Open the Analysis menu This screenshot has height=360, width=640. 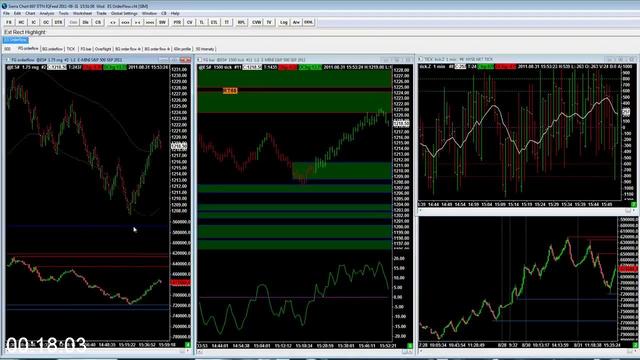tap(47, 13)
